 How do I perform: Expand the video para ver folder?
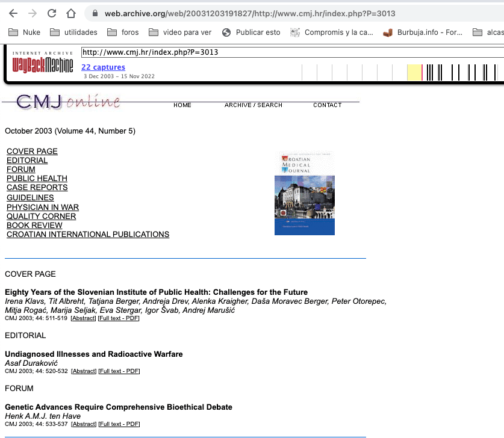[x=180, y=32]
